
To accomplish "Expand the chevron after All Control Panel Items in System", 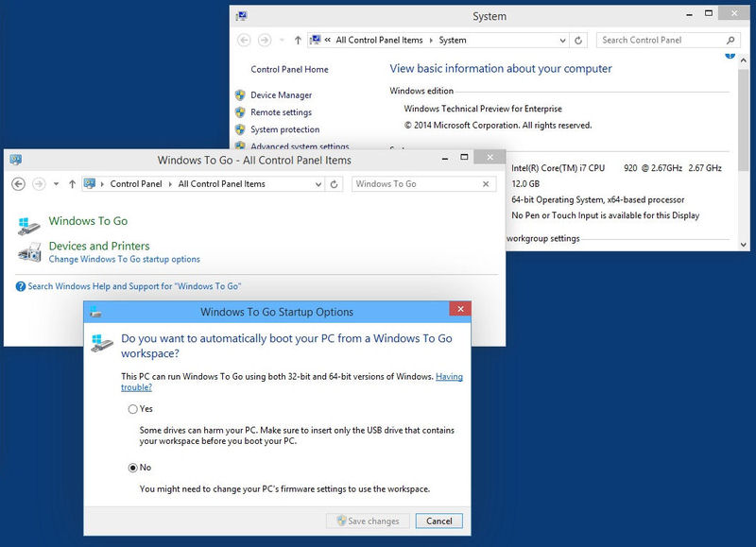I will pyautogui.click(x=431, y=40).
